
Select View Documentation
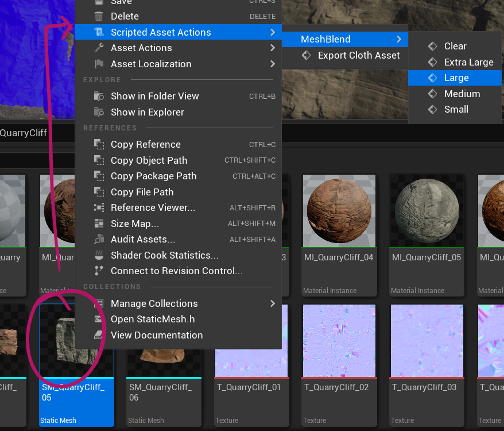(179, 335)
